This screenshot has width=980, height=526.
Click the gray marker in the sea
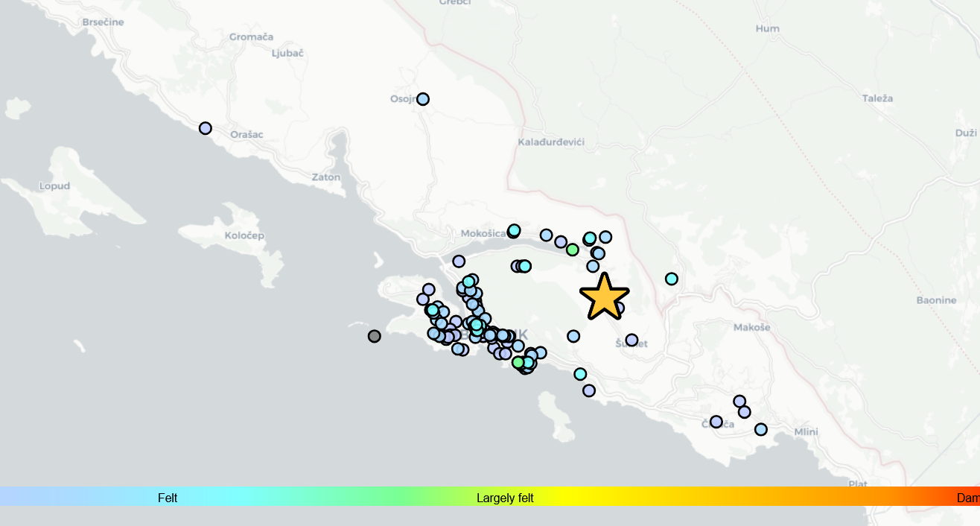(x=375, y=336)
